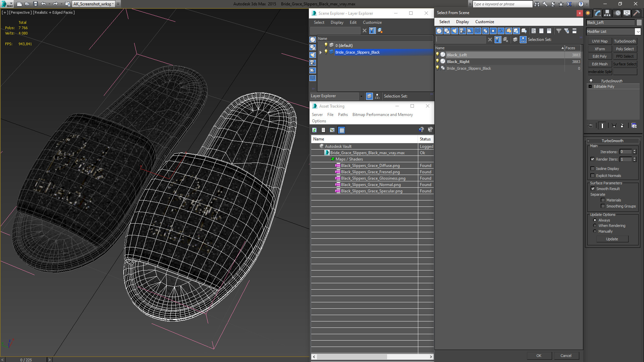644x362 pixels.
Task: Click Invert Selection icon in Select From Scene
Action: [549, 31]
